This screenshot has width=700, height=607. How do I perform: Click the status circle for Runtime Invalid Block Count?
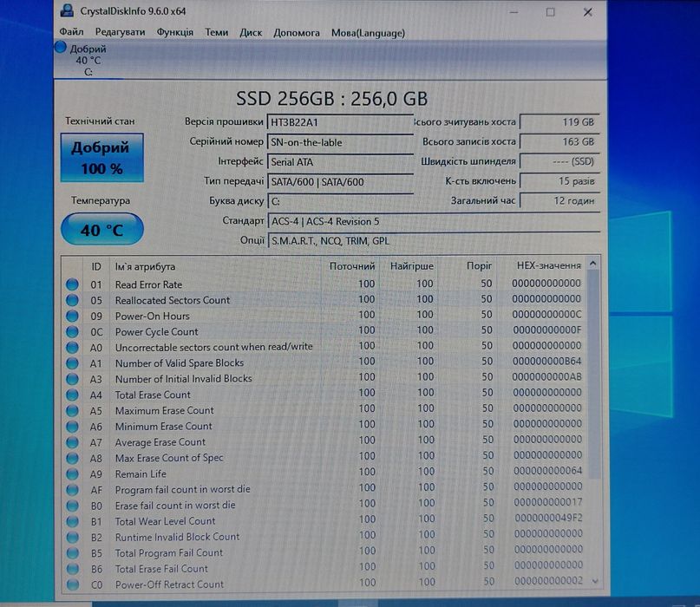[x=72, y=537]
